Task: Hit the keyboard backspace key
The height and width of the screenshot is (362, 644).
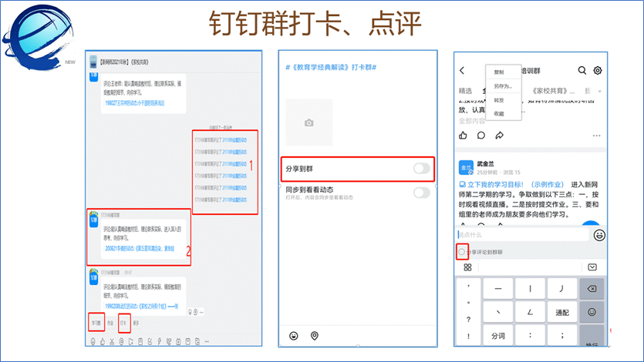Action: pos(592,289)
